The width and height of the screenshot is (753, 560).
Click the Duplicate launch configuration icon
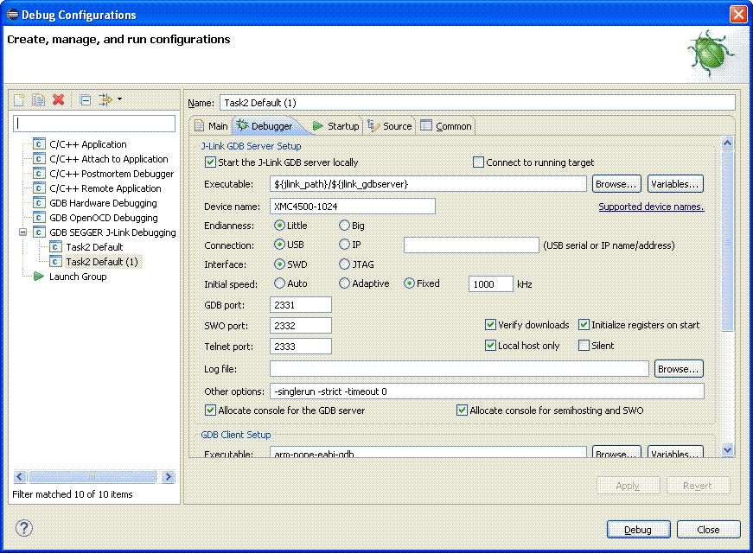(38, 99)
